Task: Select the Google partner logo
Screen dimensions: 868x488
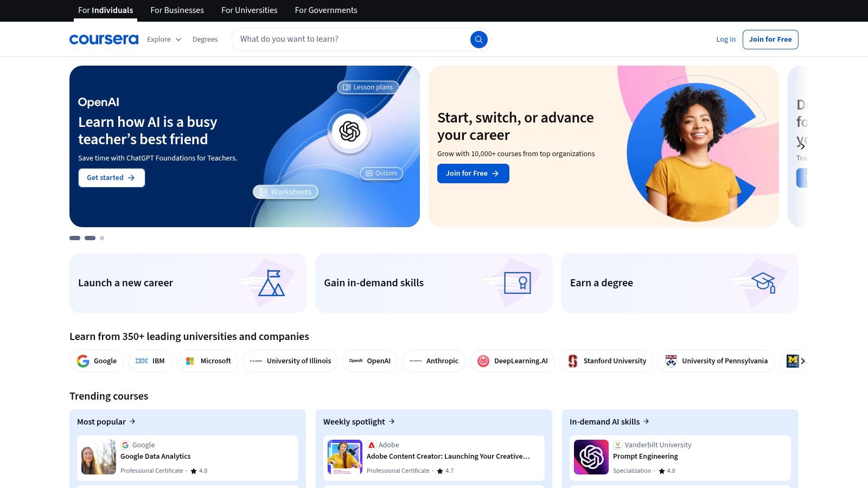Action: click(97, 361)
